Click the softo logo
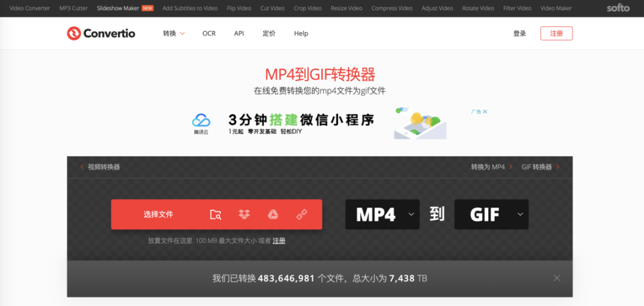The height and width of the screenshot is (306, 644). point(618,8)
